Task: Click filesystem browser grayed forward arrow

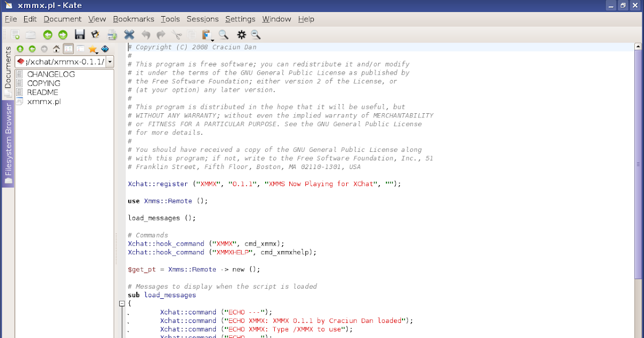Action: pyautogui.click(x=44, y=49)
